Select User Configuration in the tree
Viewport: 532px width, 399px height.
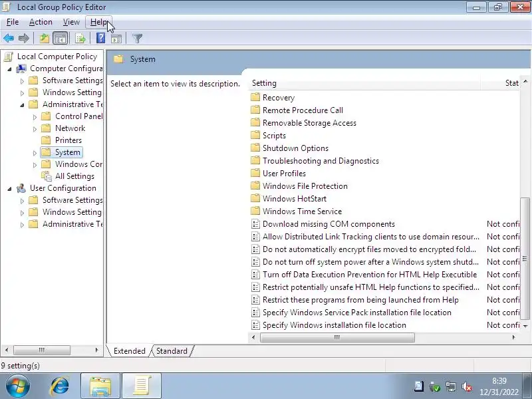pyautogui.click(x=63, y=188)
